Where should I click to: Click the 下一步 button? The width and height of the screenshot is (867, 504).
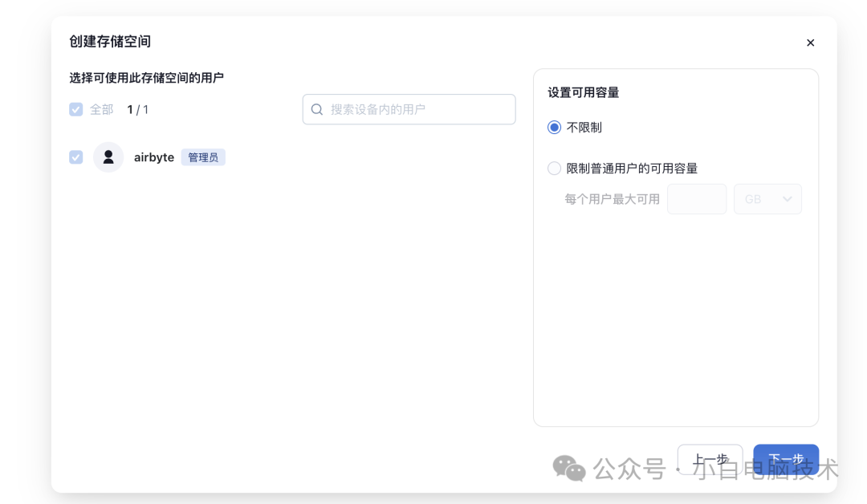785,459
